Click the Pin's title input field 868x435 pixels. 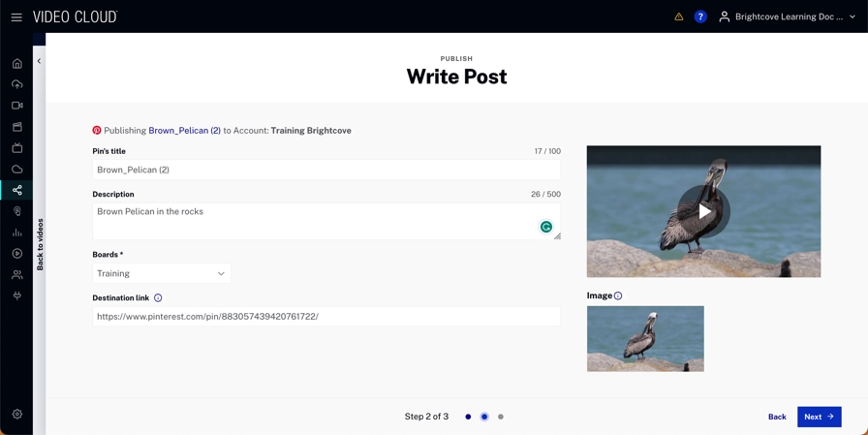326,170
